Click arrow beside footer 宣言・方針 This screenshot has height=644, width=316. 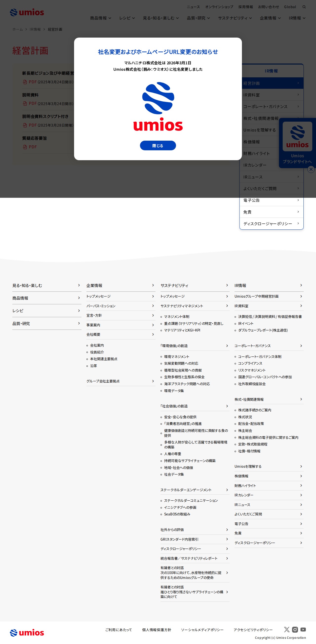(x=153, y=315)
